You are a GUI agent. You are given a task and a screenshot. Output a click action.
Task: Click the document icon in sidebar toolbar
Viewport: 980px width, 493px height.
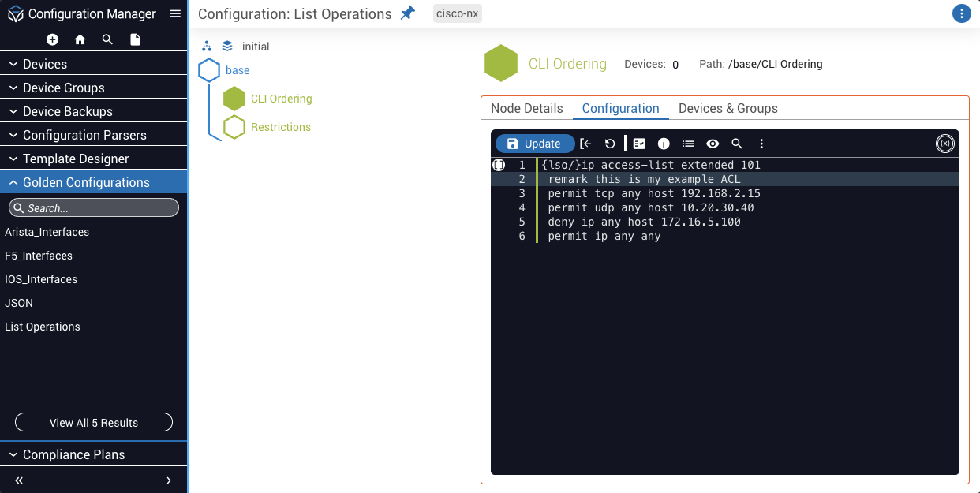tap(135, 39)
